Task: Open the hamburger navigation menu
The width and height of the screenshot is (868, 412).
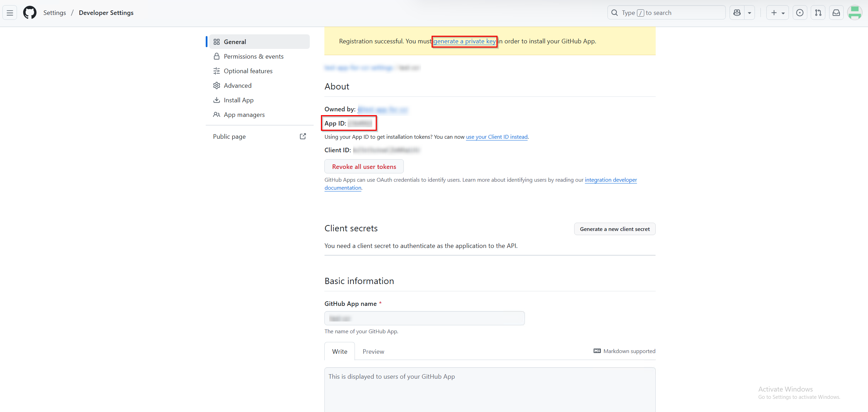Action: tap(10, 13)
